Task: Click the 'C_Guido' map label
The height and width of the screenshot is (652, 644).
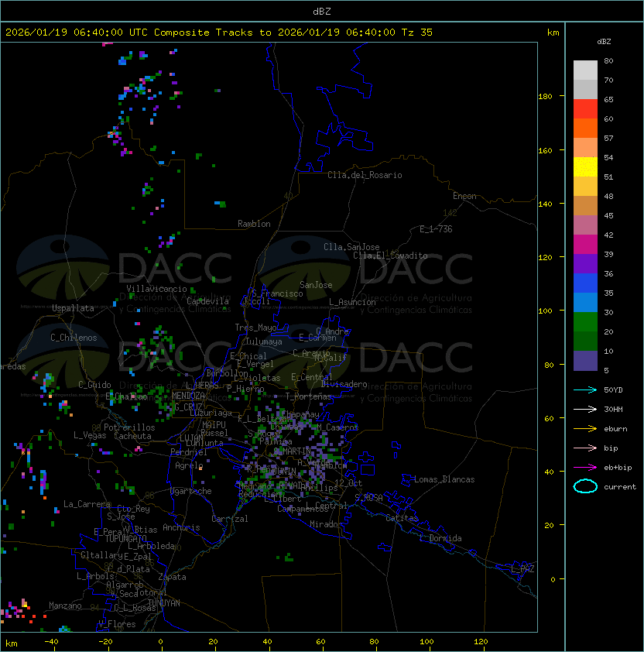Action: pos(94,385)
